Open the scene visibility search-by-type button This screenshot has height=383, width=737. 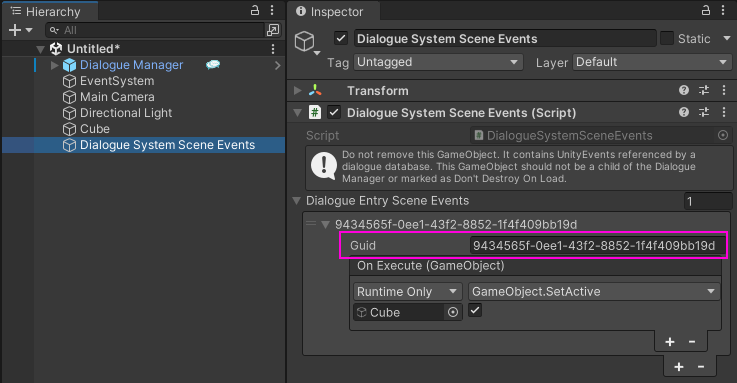click(273, 30)
